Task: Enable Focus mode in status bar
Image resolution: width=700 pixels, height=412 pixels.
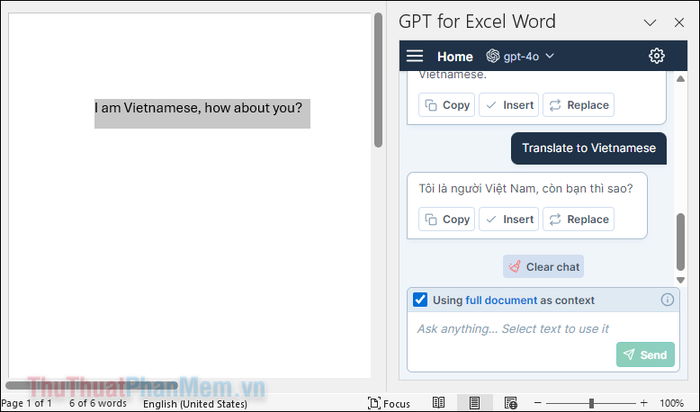Action: click(389, 404)
